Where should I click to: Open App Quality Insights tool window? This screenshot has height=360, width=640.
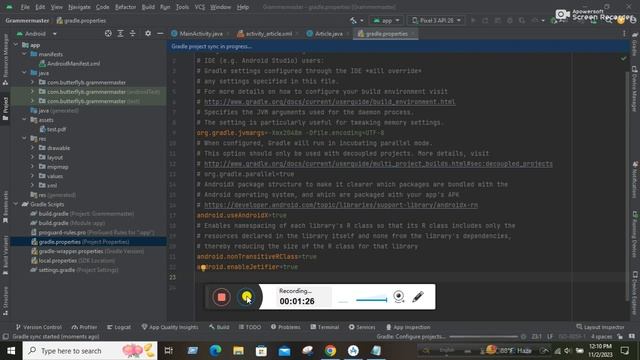170,327
